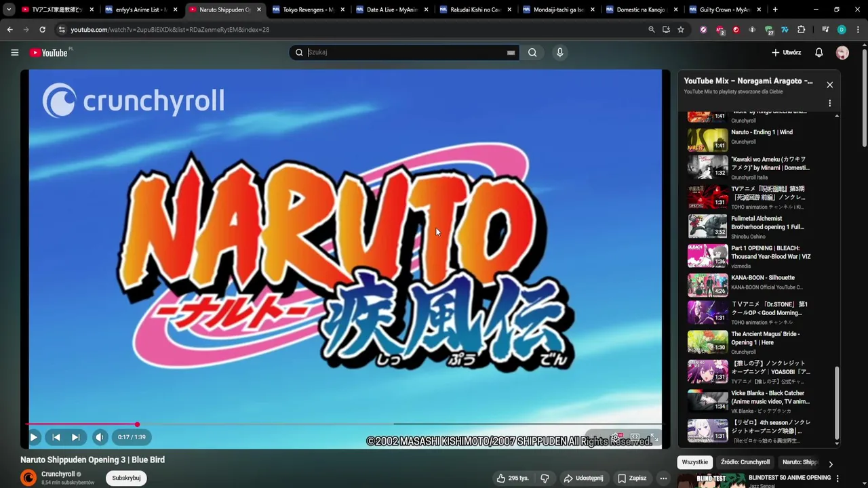Open Crunchyroll channel name link
This screenshot has height=488, width=868.
tap(58, 474)
